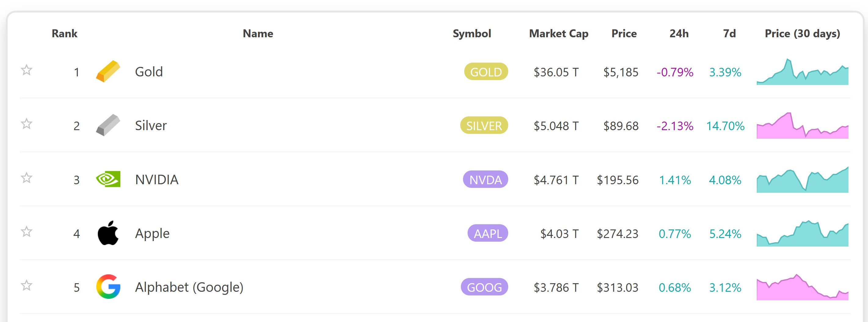The width and height of the screenshot is (868, 322).
Task: Click the Apple logo icon
Action: point(108,233)
